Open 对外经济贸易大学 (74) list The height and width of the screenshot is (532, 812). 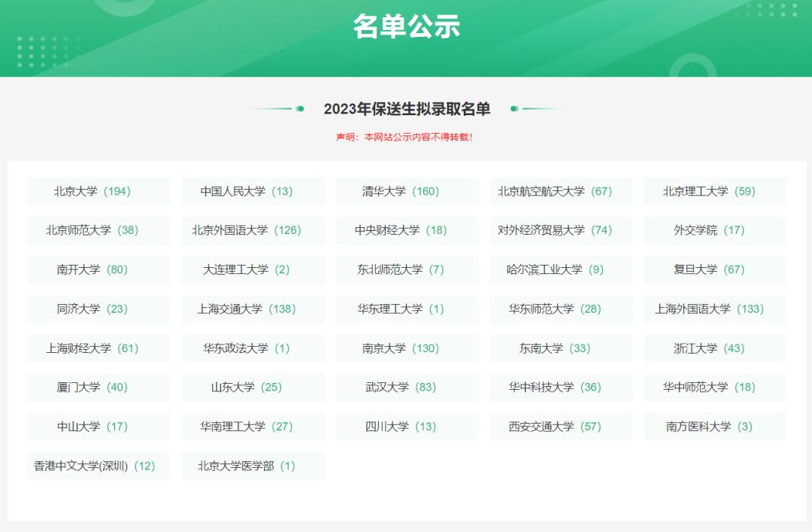tap(561, 230)
